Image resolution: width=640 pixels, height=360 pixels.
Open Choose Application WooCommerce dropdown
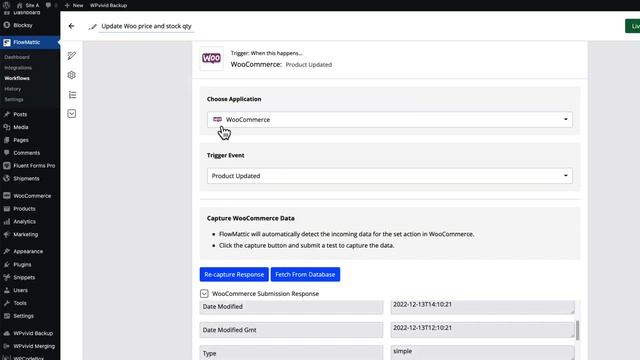[x=390, y=120]
